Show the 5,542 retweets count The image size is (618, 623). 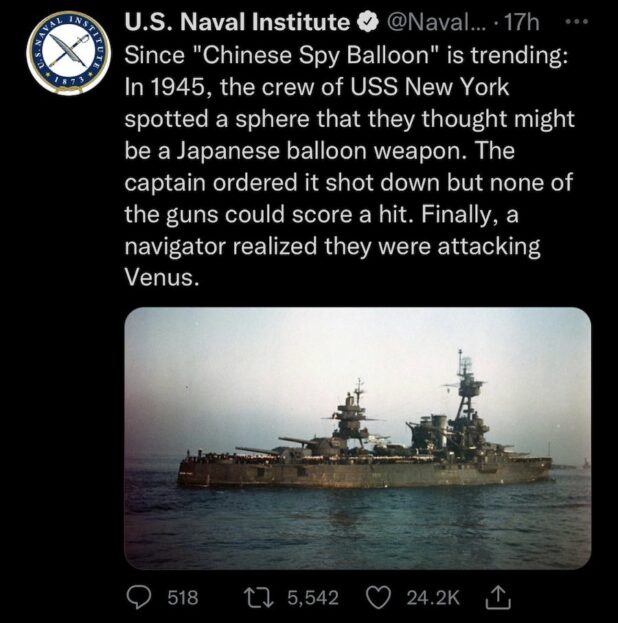coord(313,598)
